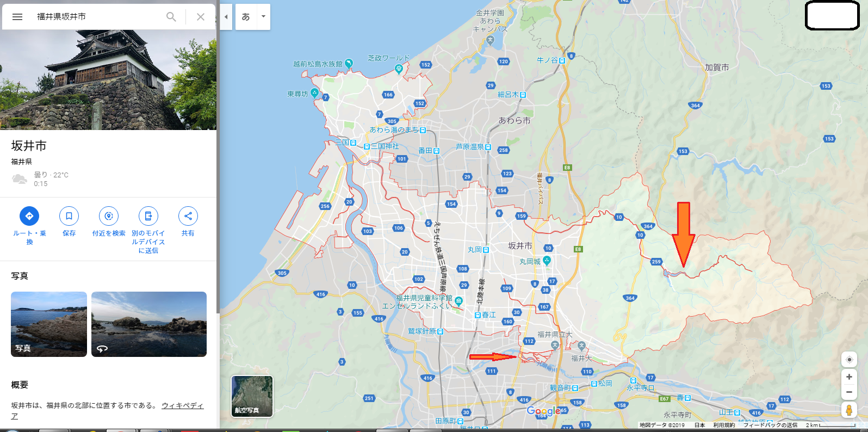Collapse the side panel arrow
This screenshot has width=868, height=432.
tap(226, 17)
